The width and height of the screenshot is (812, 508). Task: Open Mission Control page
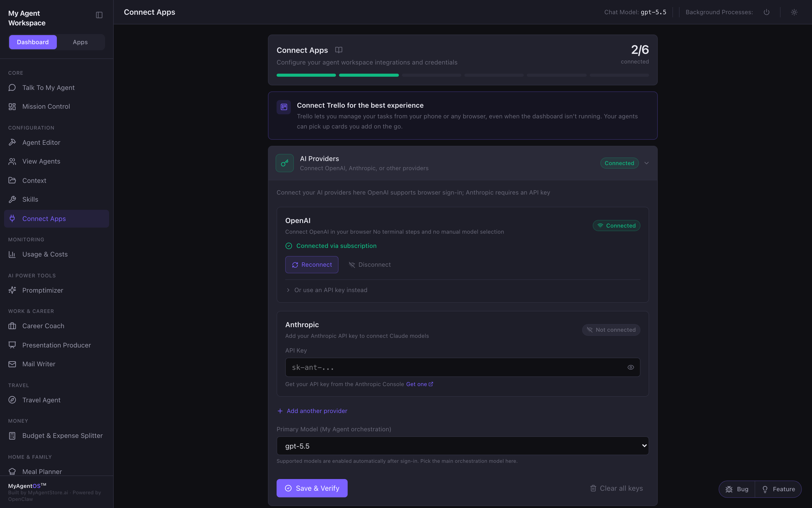tap(56, 106)
